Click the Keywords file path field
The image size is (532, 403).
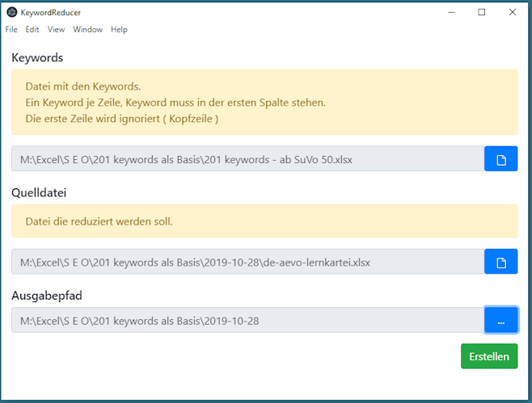[x=247, y=158]
